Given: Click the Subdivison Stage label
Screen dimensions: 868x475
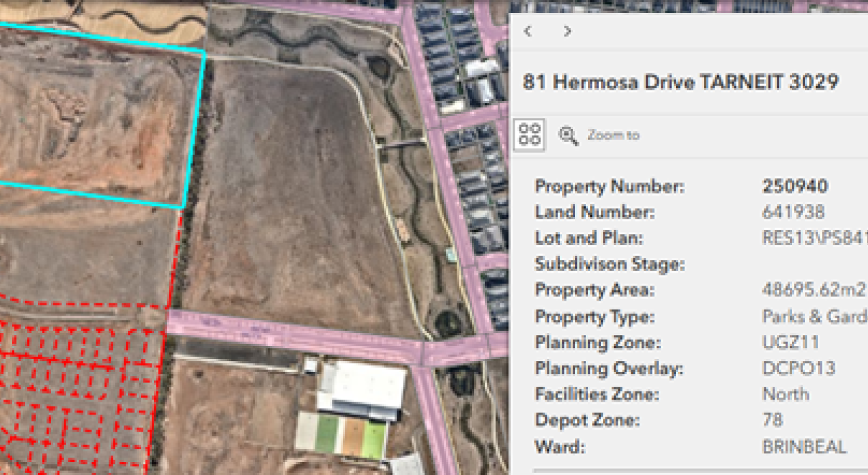Looking at the screenshot, I should point(610,264).
